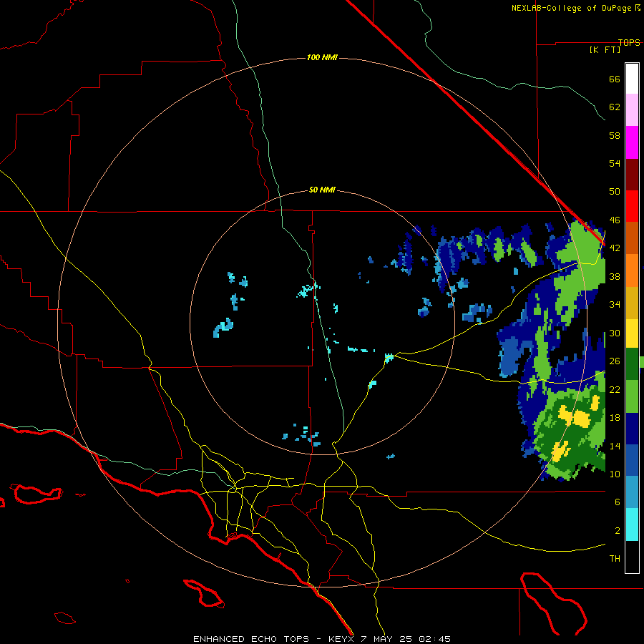Click the 30 legend value
The height and width of the screenshot is (644, 644).
pos(615,333)
